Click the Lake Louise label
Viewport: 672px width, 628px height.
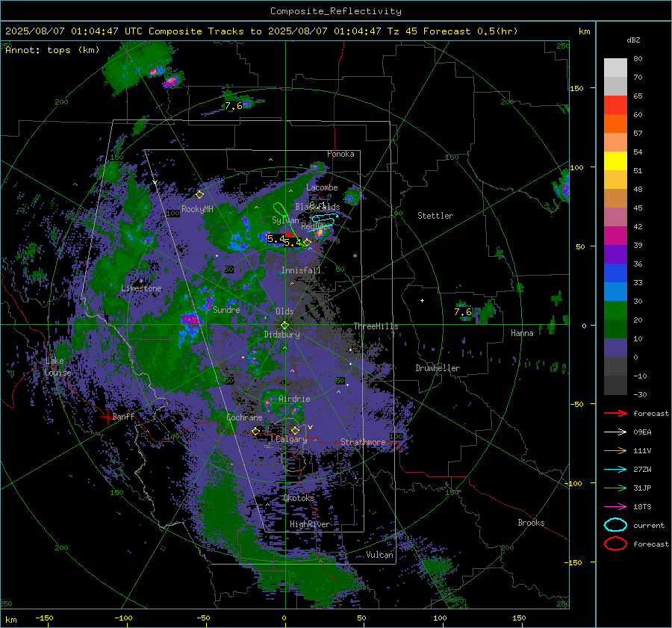click(57, 367)
